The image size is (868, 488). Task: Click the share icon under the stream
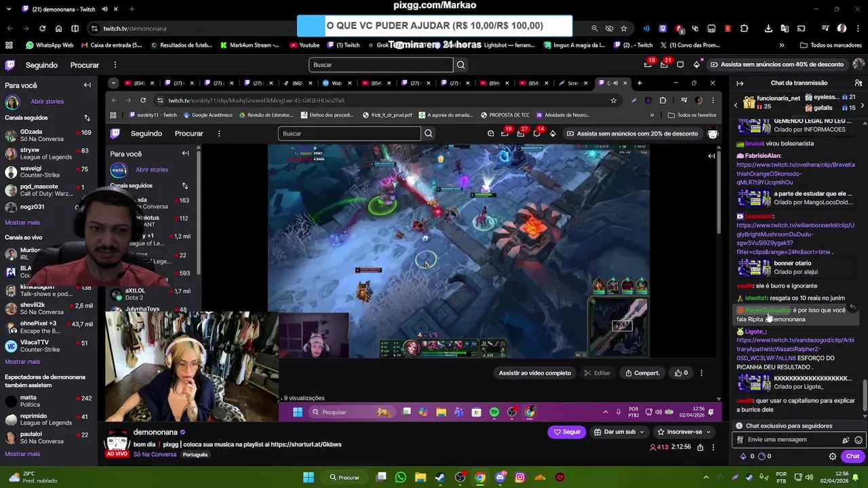tap(700, 447)
